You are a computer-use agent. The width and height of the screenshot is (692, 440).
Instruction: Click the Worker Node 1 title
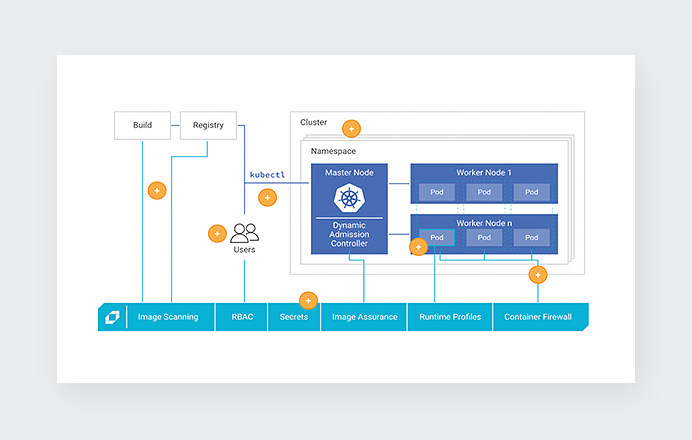(484, 173)
